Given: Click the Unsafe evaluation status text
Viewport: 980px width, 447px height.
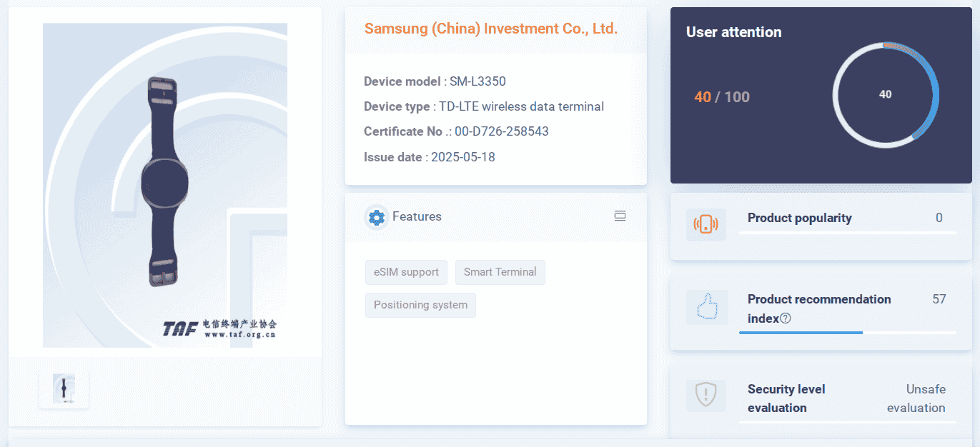Looking at the screenshot, I should [916, 398].
